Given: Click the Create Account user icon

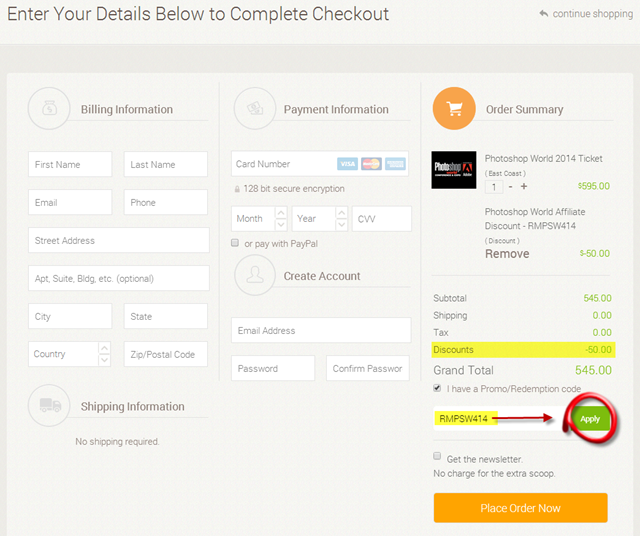Looking at the screenshot, I should coord(254,275).
